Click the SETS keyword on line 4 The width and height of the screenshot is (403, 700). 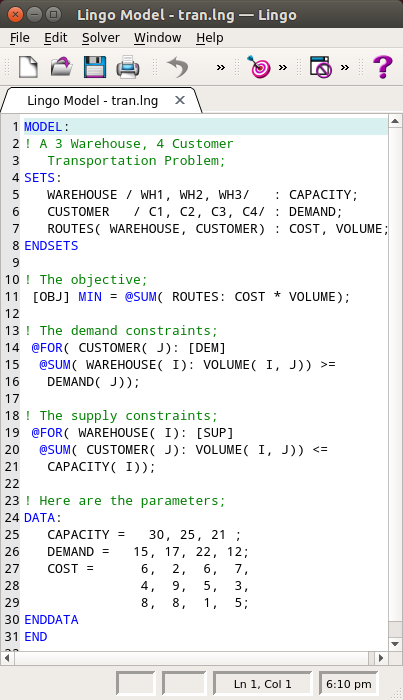[40, 178]
